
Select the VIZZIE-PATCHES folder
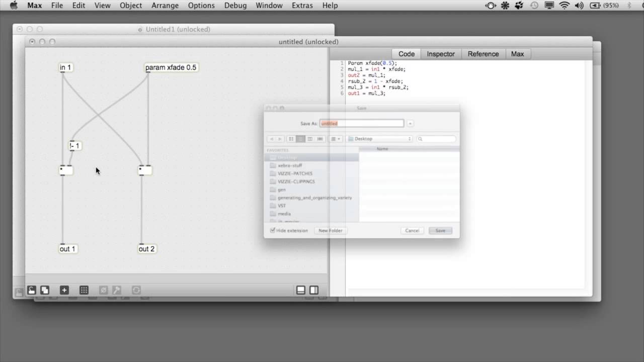(311, 173)
